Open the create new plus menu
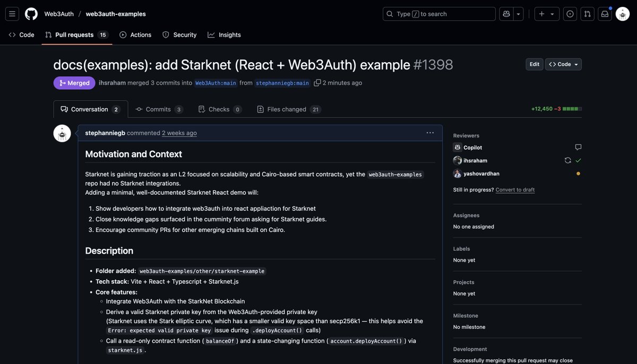 point(546,14)
